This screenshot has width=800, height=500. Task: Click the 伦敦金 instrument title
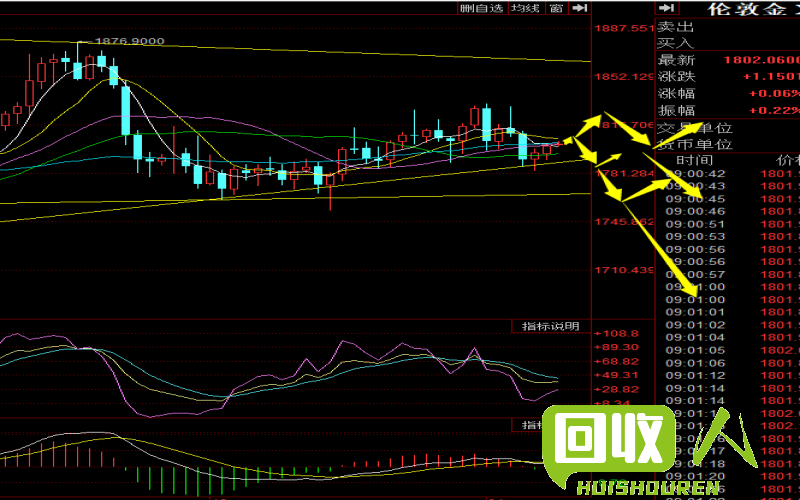coord(746,9)
